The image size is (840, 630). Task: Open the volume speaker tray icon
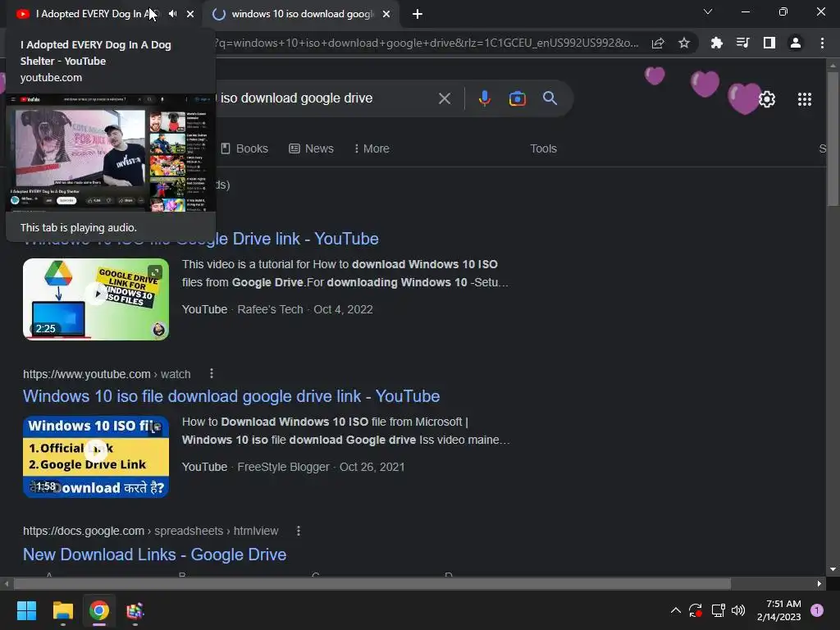(x=738, y=610)
